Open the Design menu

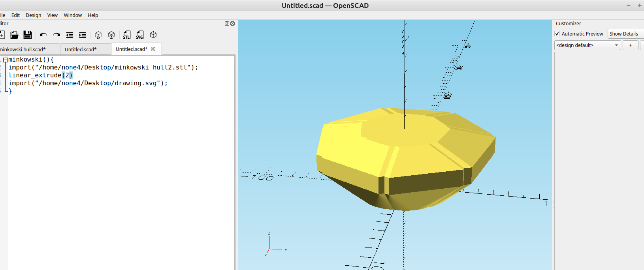(x=33, y=15)
